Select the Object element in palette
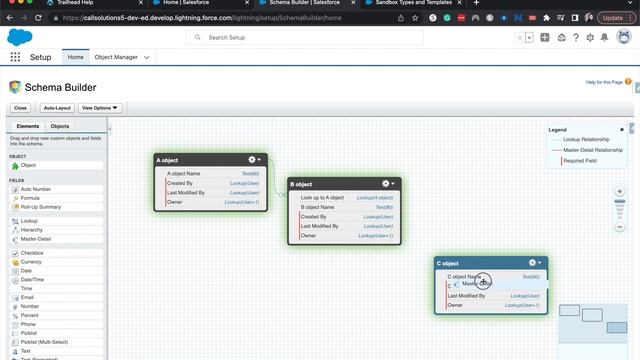Image resolution: width=640 pixels, height=360 pixels. (56, 165)
